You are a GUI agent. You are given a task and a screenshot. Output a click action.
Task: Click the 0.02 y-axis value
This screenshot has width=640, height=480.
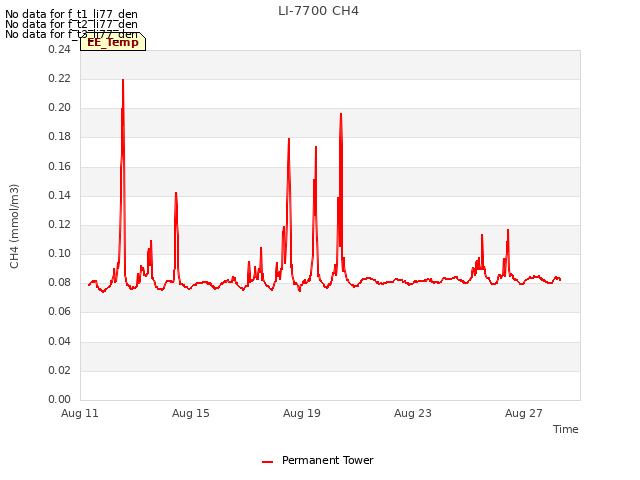tap(60, 370)
